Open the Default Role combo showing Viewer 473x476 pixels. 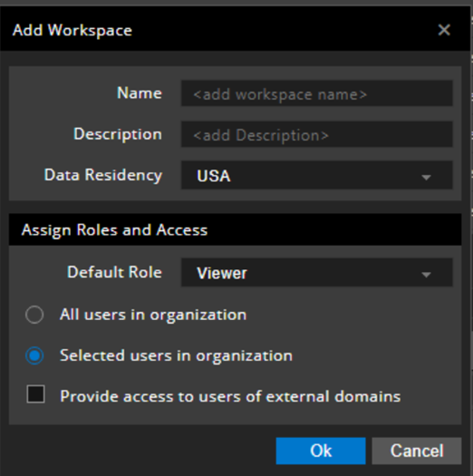317,273
